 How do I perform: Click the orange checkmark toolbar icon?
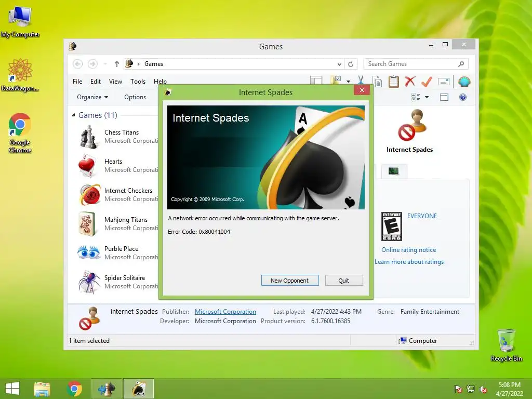click(427, 82)
